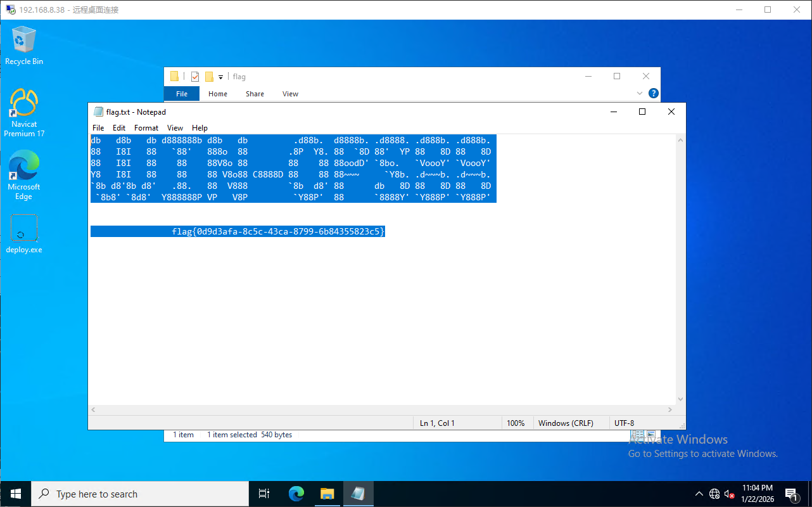Click the Explorer help question mark icon

[x=654, y=94]
